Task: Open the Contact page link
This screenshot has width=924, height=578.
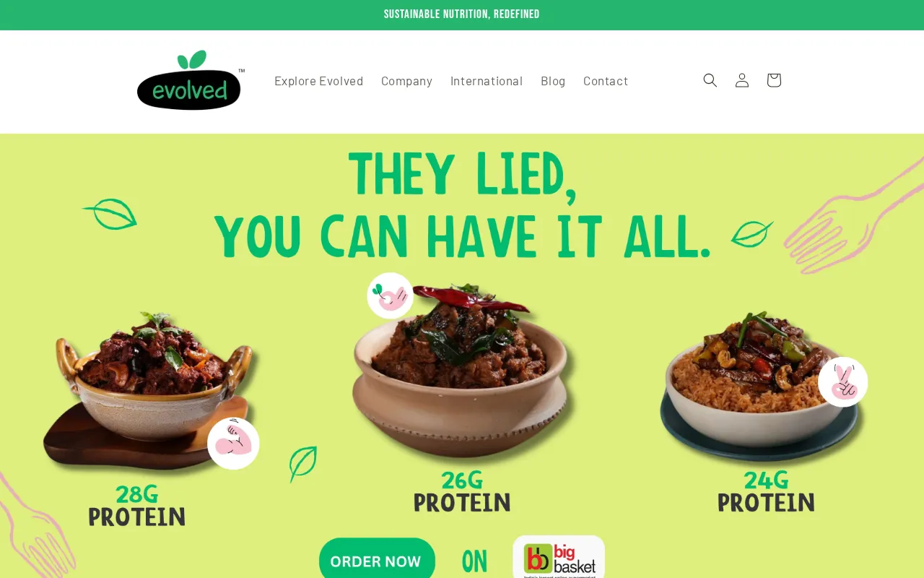Action: [x=606, y=80]
